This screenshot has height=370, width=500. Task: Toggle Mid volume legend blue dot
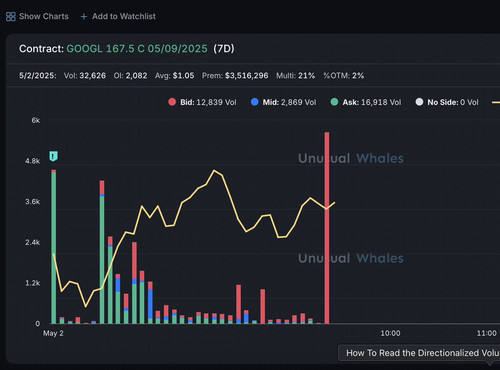point(255,102)
